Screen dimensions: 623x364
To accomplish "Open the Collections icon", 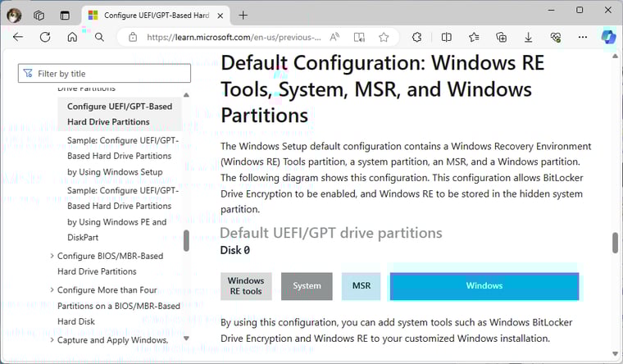I will coord(501,37).
